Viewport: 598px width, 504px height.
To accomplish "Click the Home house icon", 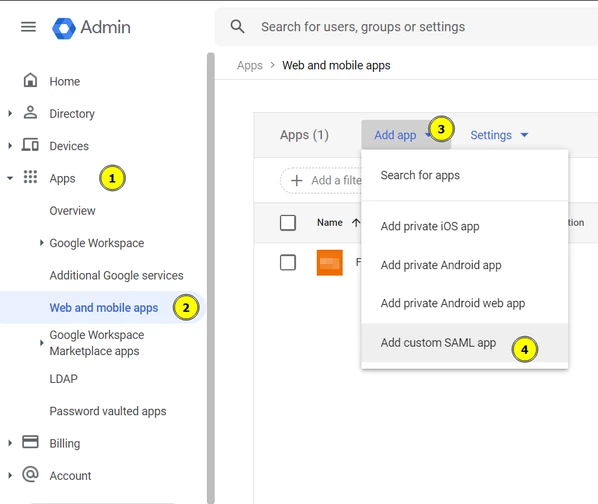I will click(x=30, y=80).
